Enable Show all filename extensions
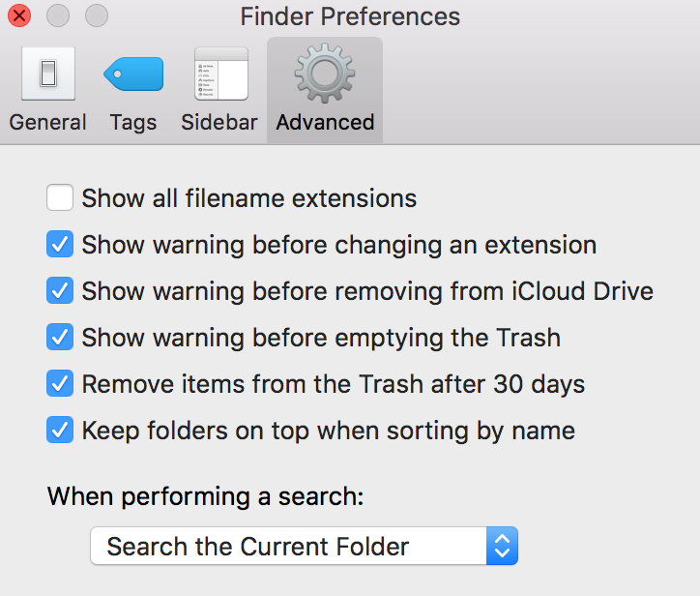Screen dimensions: 700x596 pos(60,197)
